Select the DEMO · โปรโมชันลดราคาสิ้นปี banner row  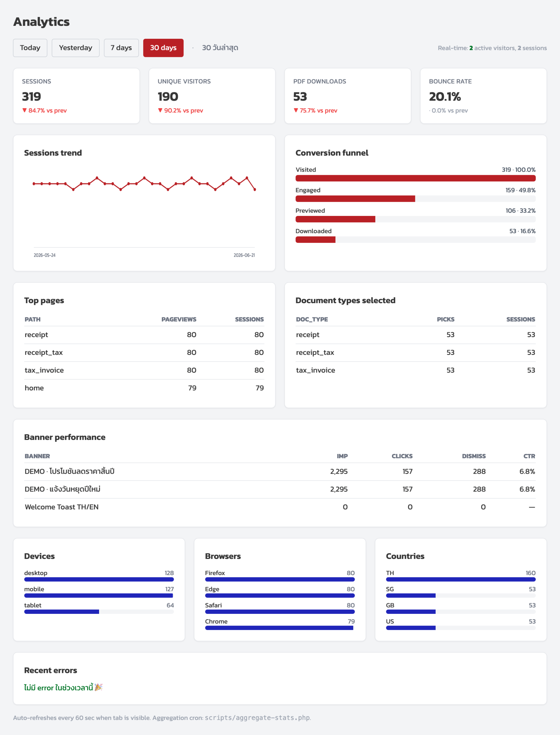point(280,471)
